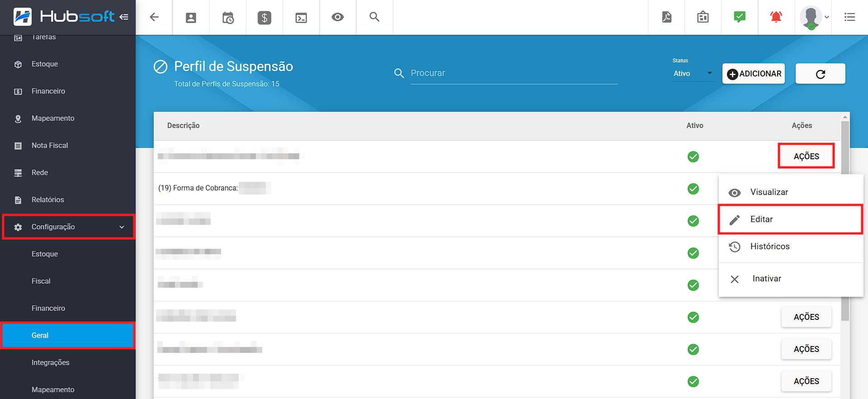Image resolution: width=868 pixels, height=399 pixels.
Task: Click the scrollbar up arrow
Action: click(x=845, y=117)
